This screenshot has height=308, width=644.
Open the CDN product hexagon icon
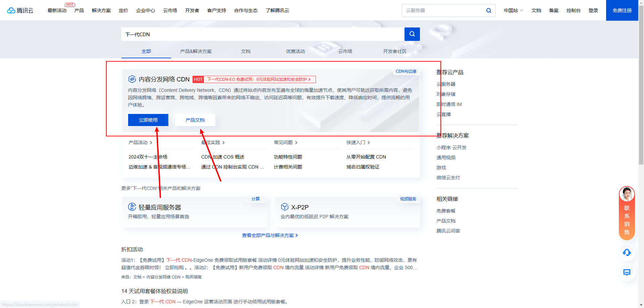click(x=132, y=79)
